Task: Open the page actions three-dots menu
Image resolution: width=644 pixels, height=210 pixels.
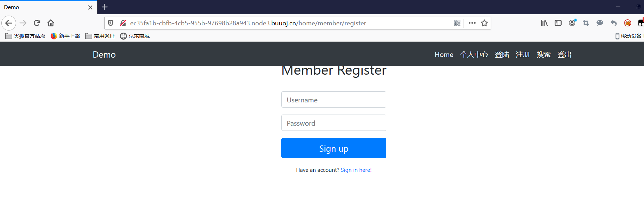Action: 472,23
